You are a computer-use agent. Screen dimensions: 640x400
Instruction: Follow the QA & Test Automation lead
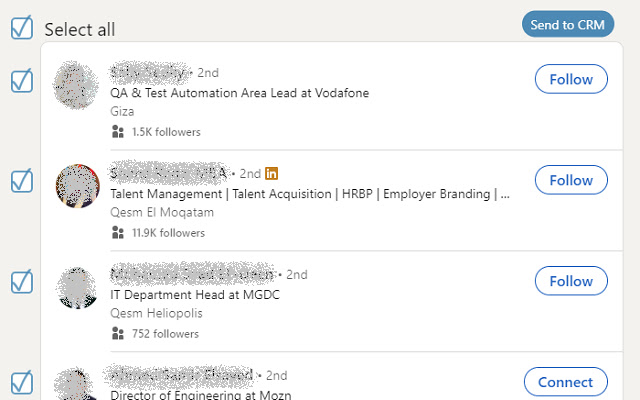tap(571, 80)
